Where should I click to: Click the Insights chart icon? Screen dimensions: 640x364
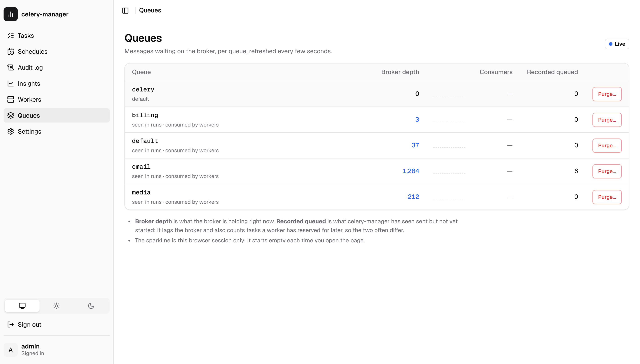10,83
